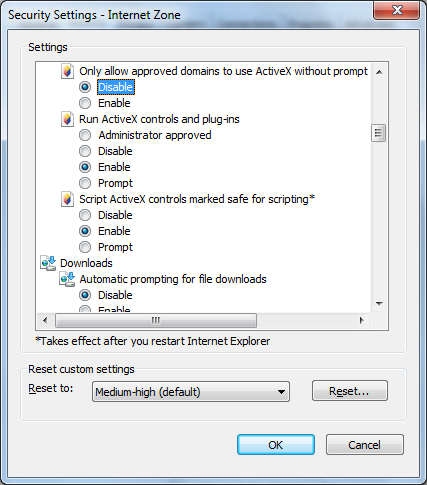Open the Reset to Medium-high dropdown

(191, 392)
